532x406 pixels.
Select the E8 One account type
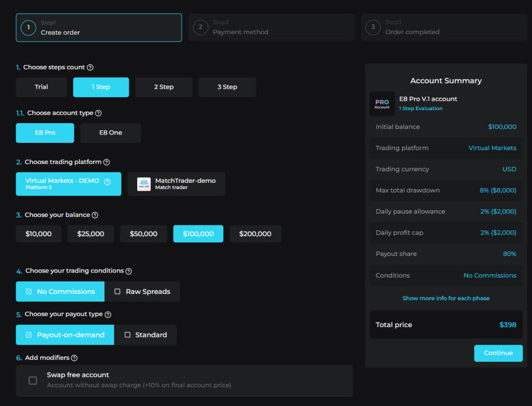111,133
